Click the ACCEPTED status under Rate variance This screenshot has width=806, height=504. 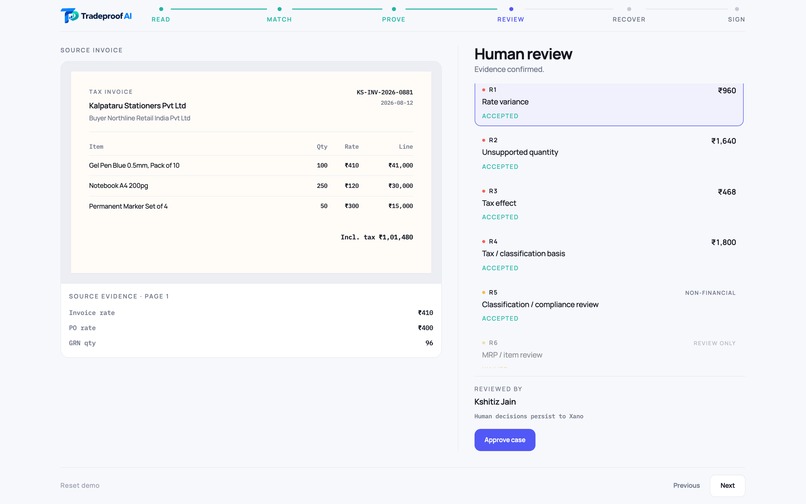point(500,116)
